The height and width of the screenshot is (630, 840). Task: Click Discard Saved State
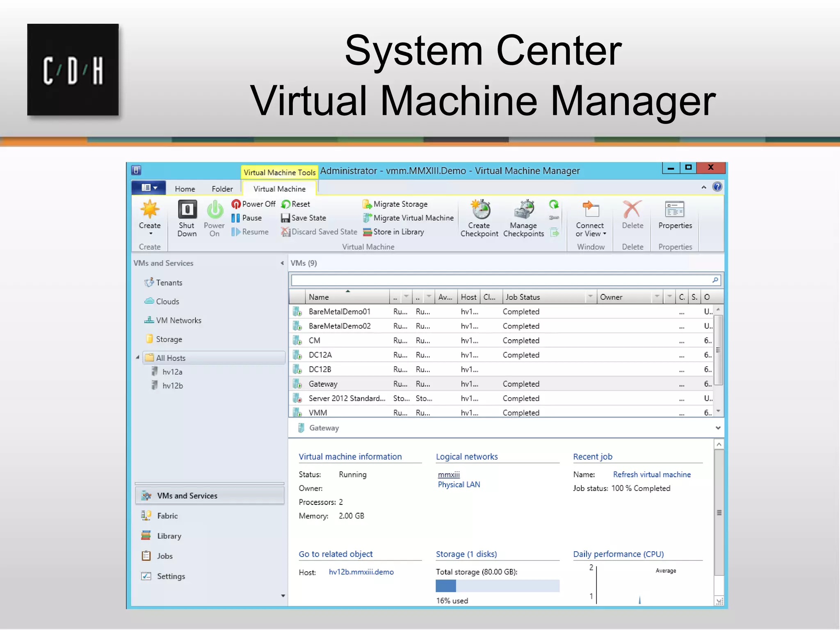(x=319, y=232)
